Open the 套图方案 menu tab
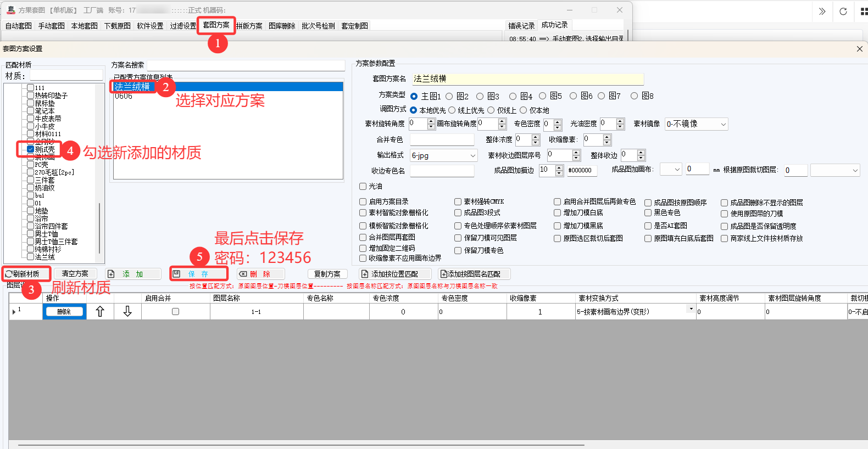Screen dimensions: 868x449 click(216, 25)
